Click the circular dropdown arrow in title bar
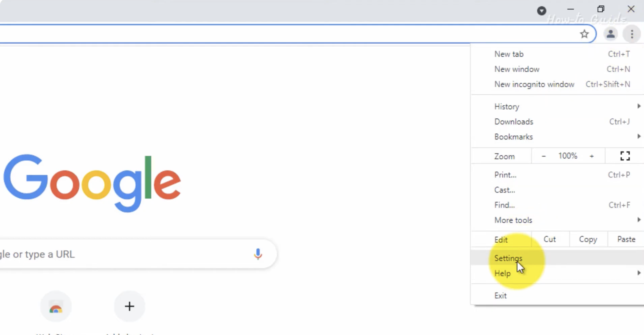This screenshot has width=644, height=335. pos(541,11)
